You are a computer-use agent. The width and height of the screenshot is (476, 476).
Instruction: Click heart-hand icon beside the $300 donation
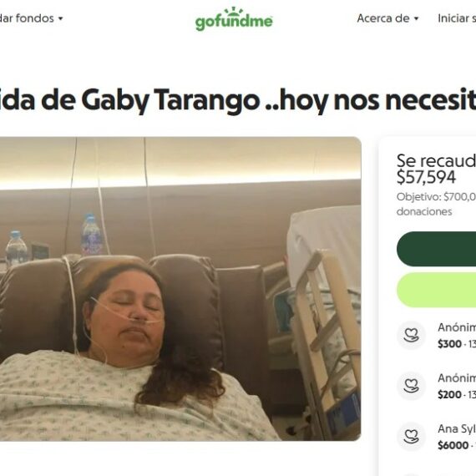411,335
